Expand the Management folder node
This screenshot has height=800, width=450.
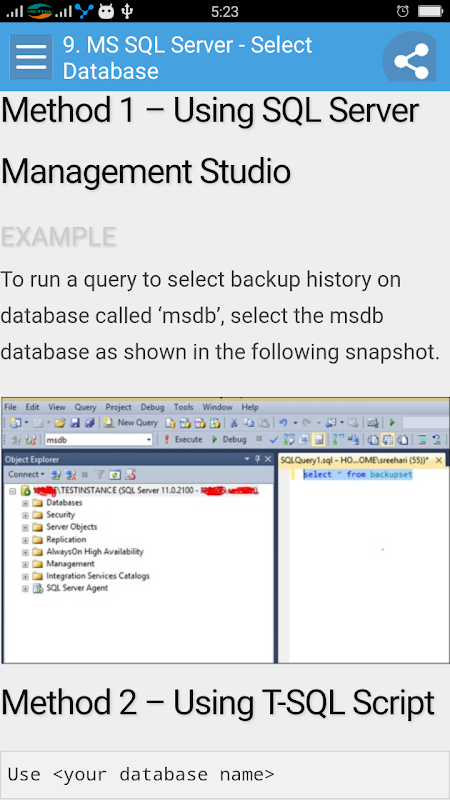click(25, 564)
